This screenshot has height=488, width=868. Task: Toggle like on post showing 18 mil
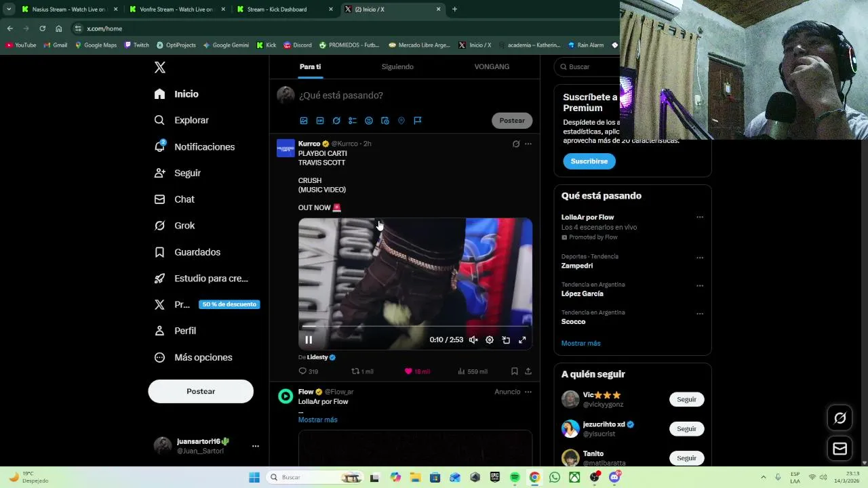click(x=417, y=371)
